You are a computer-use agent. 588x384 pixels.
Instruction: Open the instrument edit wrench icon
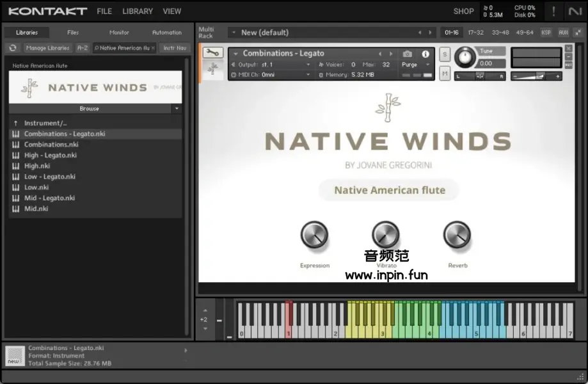212,53
